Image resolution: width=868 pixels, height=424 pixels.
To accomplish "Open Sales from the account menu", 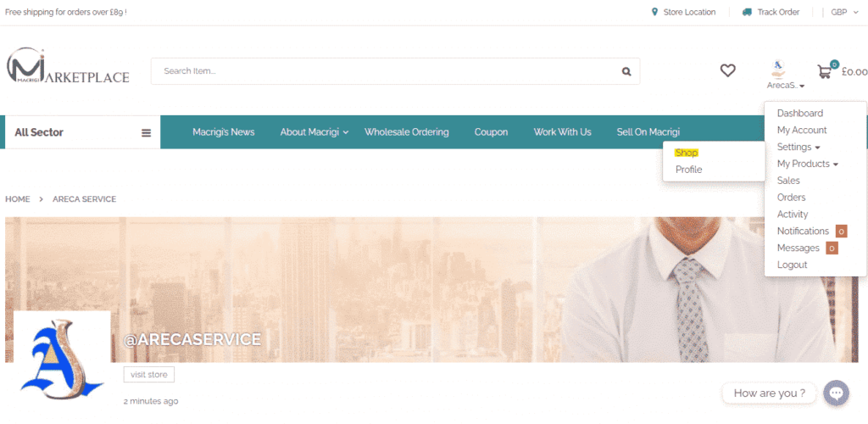I will 788,181.
